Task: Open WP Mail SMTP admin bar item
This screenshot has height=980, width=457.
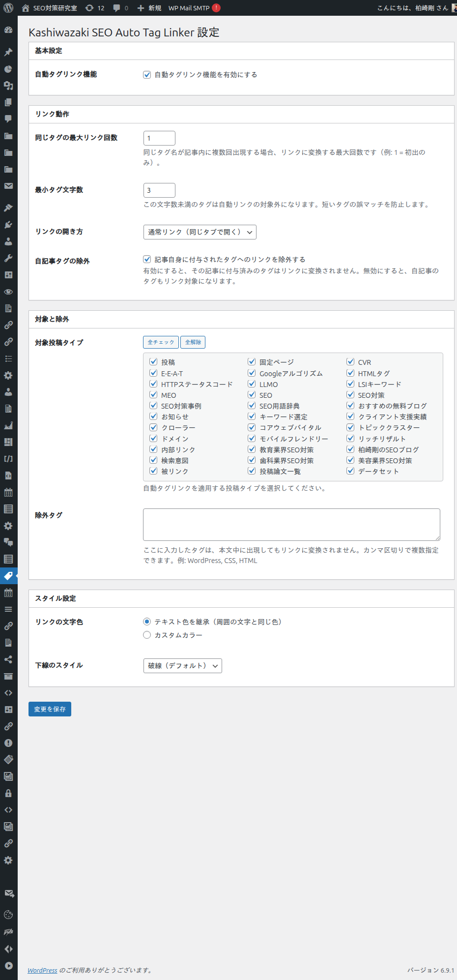Action: pos(194,8)
